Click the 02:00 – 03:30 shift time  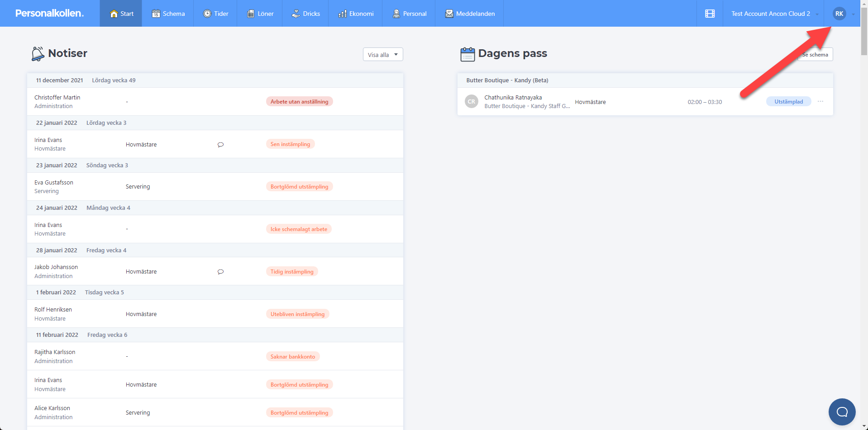[705, 102]
